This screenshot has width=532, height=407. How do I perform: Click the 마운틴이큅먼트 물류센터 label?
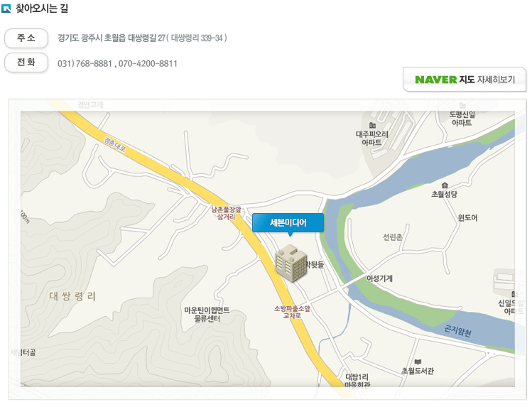tap(207, 315)
